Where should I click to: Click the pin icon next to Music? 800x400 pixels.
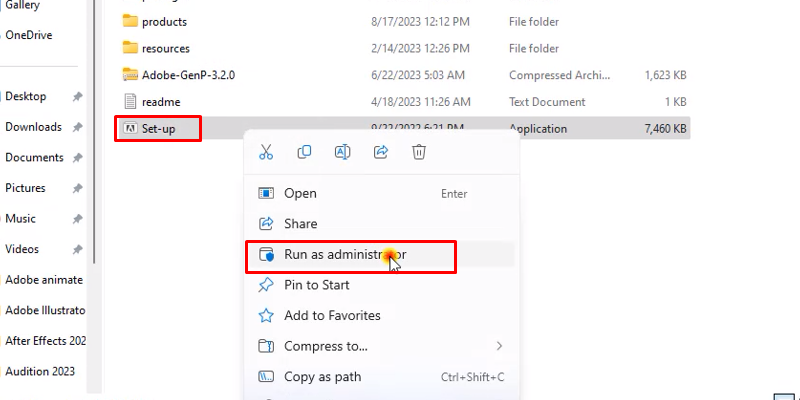(x=77, y=219)
